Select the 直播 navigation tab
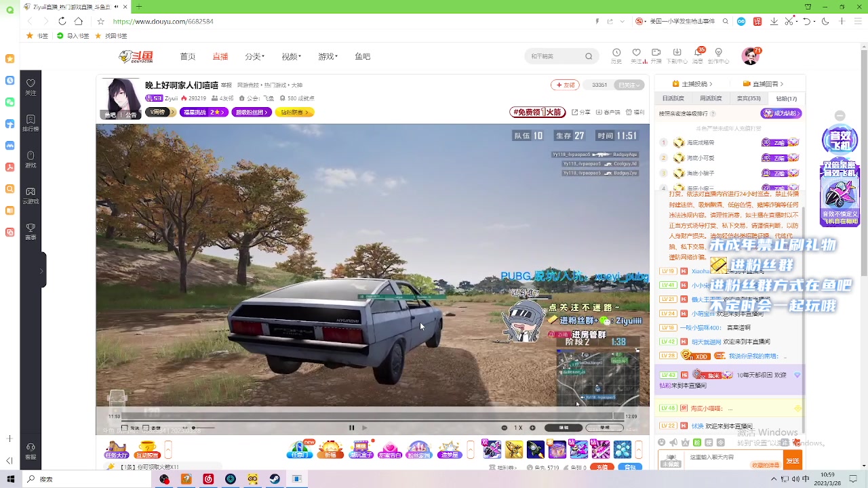Image resolution: width=868 pixels, height=488 pixels. (220, 56)
